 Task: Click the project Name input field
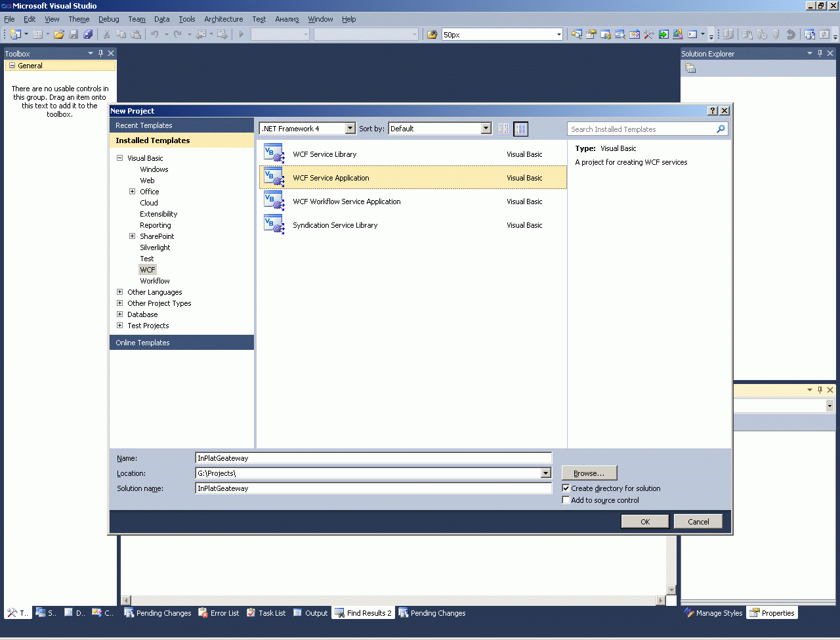(x=373, y=458)
